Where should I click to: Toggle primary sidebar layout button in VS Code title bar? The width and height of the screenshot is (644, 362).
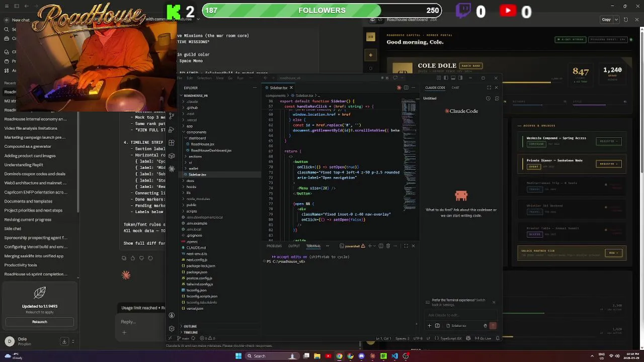tap(446, 78)
